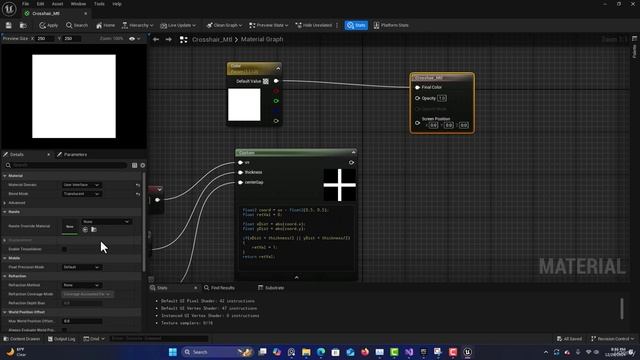Click the graph back navigation arrow
The image size is (640, 360).
coord(156,40)
